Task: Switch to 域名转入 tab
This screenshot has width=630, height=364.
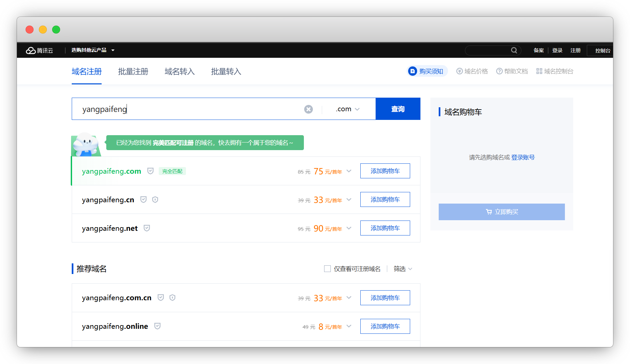Action: coord(180,71)
